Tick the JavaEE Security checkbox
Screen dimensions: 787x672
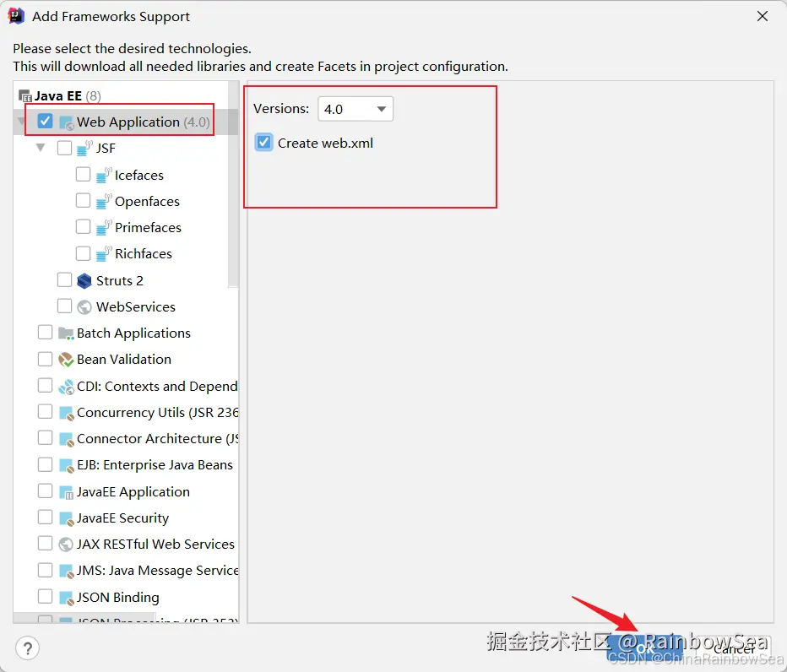[45, 517]
